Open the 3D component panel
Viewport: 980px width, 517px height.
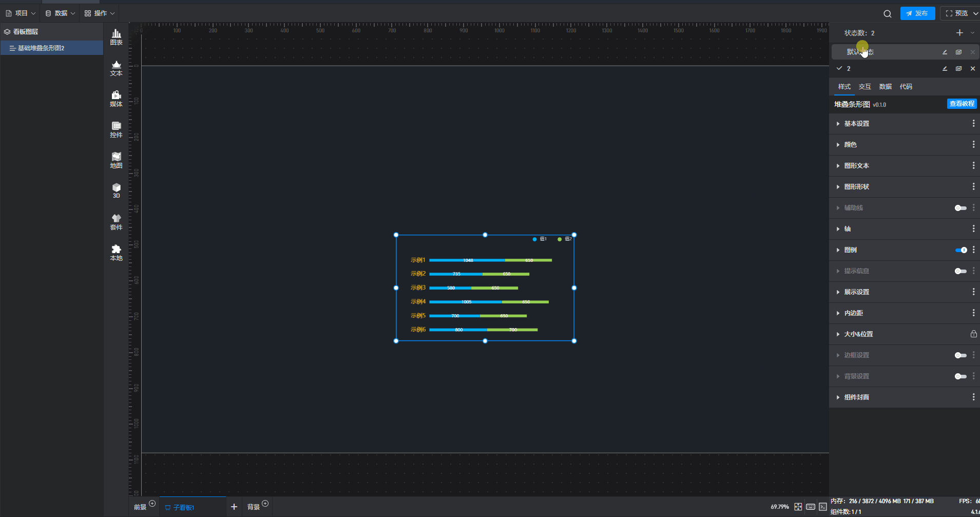click(117, 191)
